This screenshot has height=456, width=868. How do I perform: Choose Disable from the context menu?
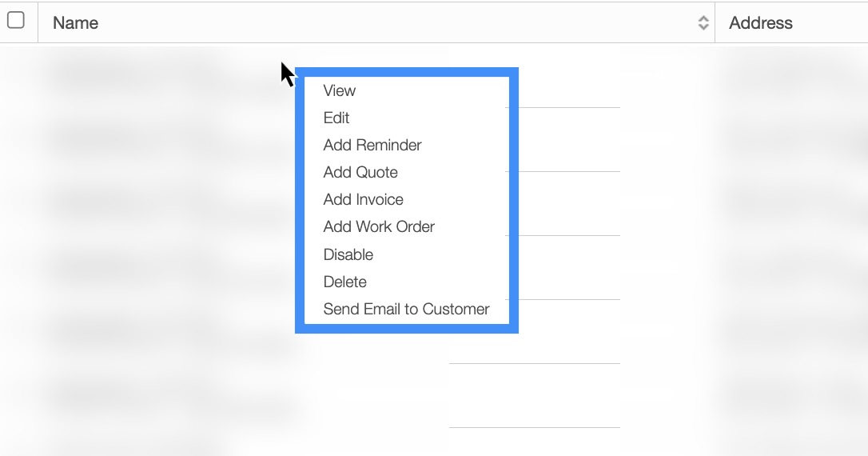coord(348,254)
